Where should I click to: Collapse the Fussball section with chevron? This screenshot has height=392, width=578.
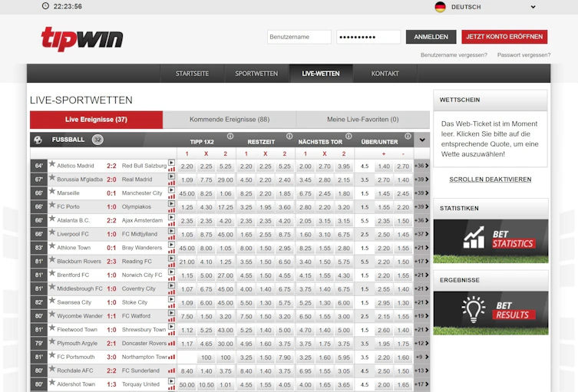[x=421, y=140]
